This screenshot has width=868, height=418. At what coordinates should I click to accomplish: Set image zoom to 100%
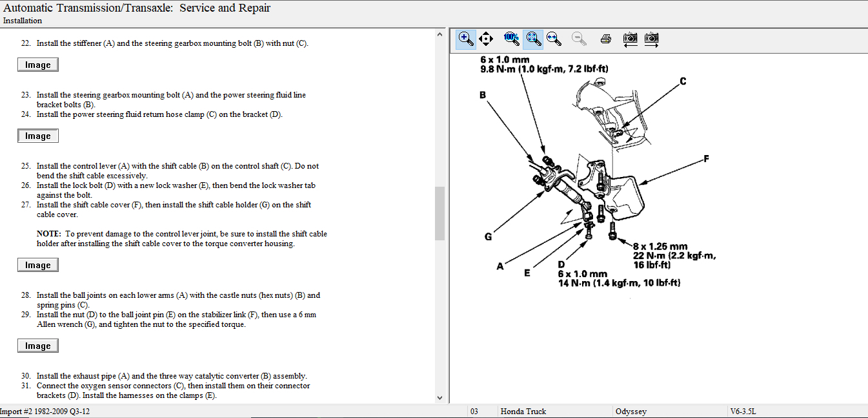(x=512, y=39)
